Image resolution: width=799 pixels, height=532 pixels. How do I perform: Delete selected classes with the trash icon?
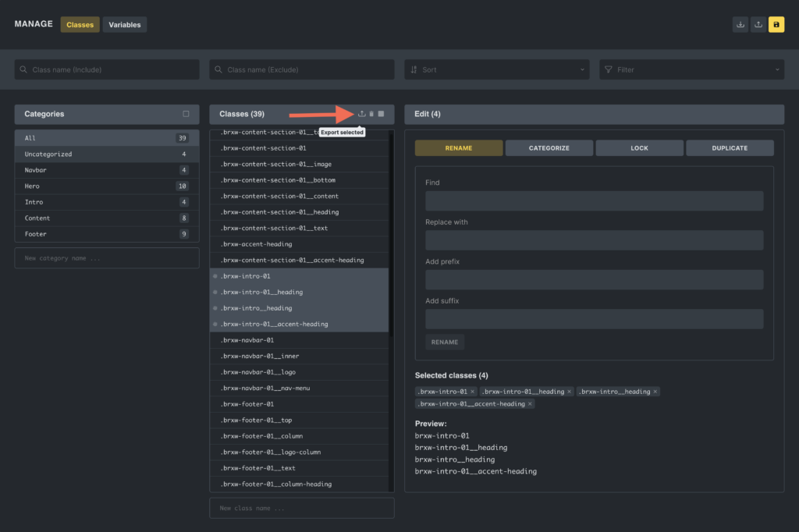coord(371,114)
